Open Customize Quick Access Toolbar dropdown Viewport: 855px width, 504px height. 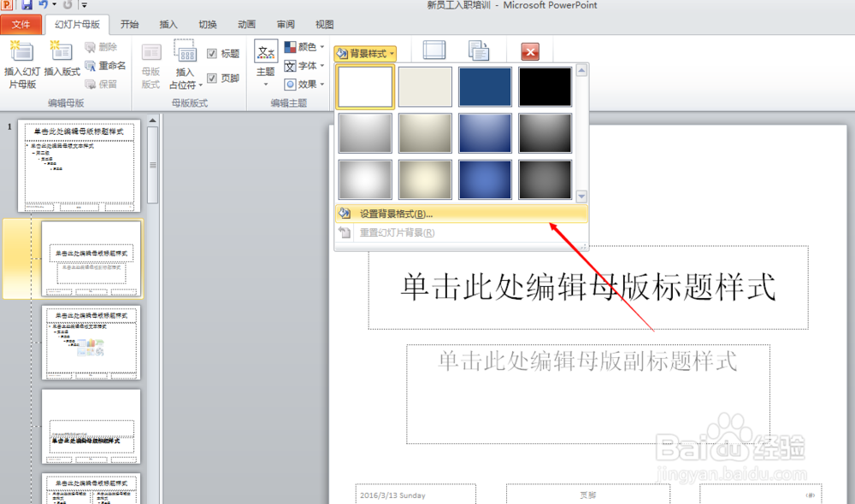coord(85,5)
